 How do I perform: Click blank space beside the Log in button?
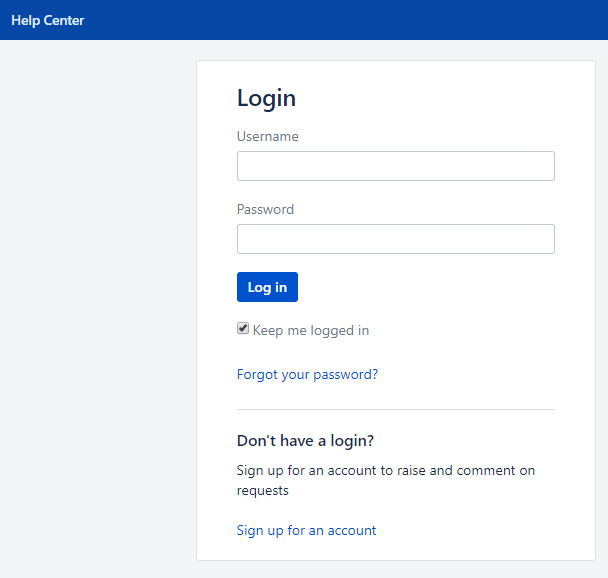pyautogui.click(x=427, y=287)
